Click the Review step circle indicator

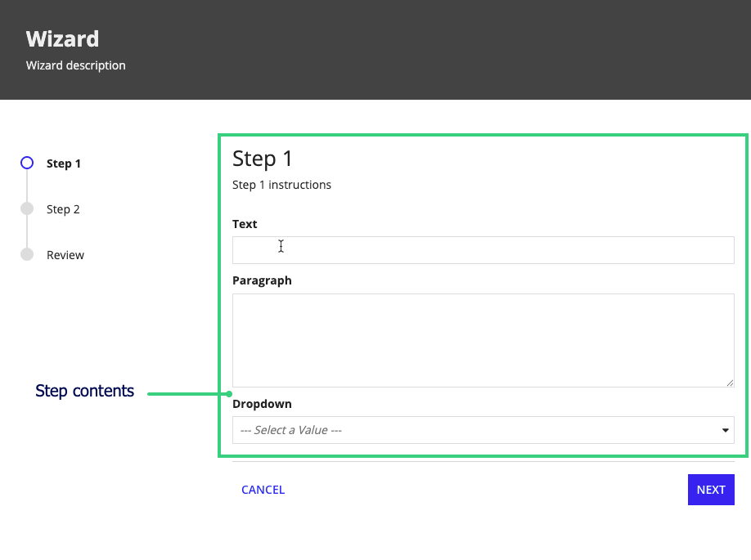27,254
